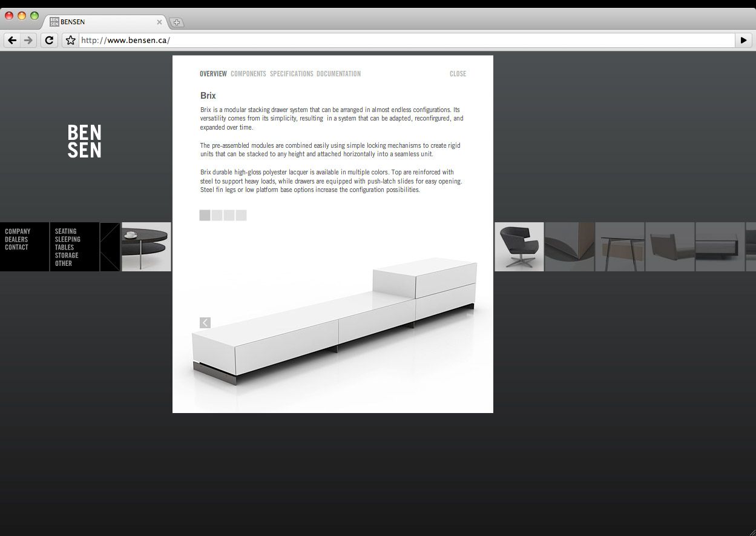Open the STORAGE category
Viewport: 756px width, 536px height.
click(x=66, y=255)
